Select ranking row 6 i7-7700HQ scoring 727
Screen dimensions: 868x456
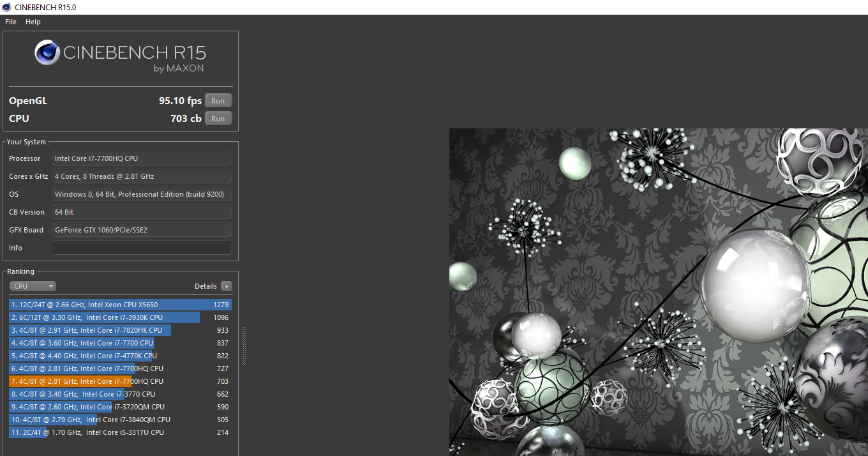120,369
